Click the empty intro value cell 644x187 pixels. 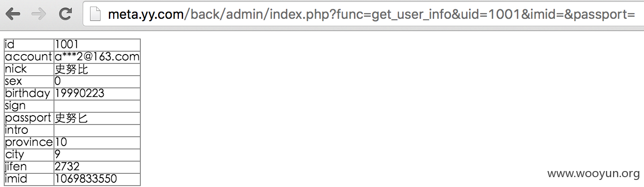click(97, 130)
